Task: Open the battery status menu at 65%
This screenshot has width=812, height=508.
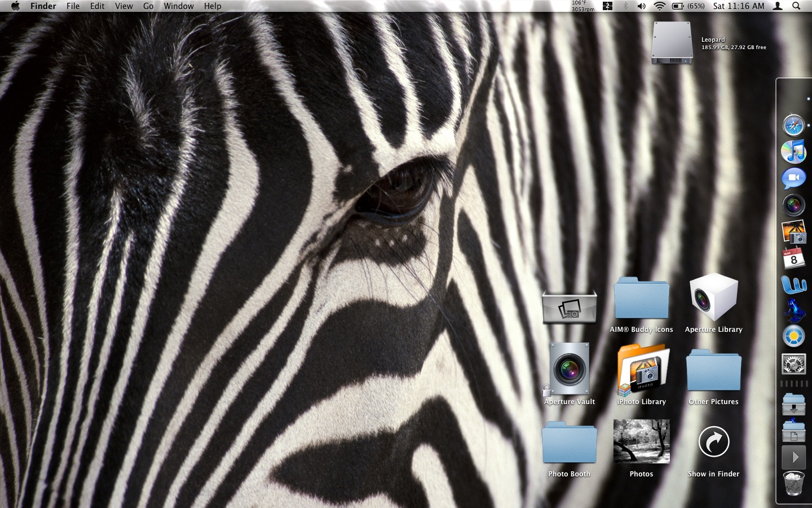Action: 688,6
